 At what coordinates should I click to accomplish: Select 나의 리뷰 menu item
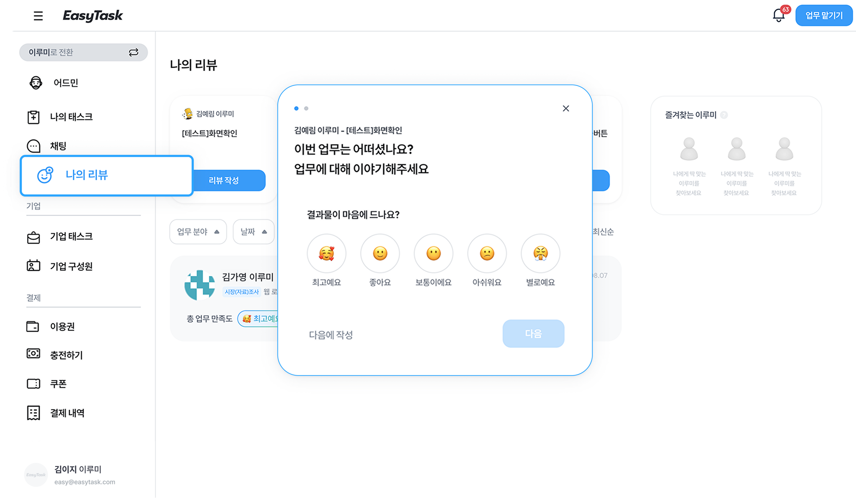click(x=107, y=175)
